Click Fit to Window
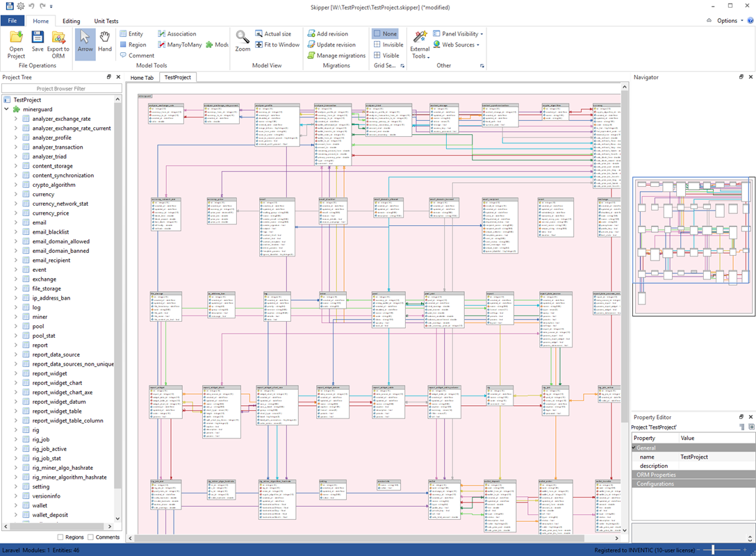Screen dimensions: 756x556 click(277, 44)
